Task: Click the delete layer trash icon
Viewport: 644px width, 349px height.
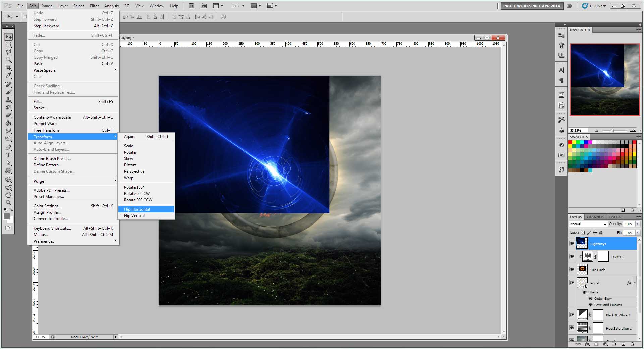Action: (632, 344)
